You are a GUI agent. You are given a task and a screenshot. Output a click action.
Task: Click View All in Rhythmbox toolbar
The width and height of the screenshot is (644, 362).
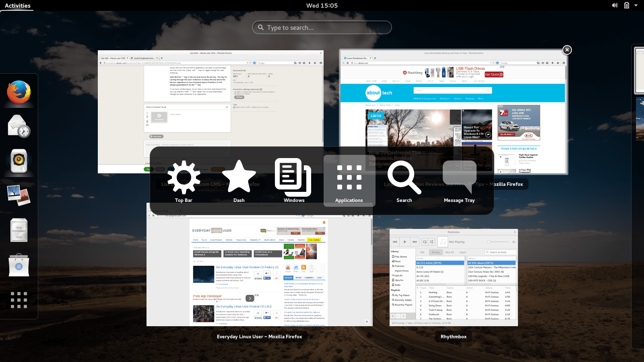click(x=449, y=252)
